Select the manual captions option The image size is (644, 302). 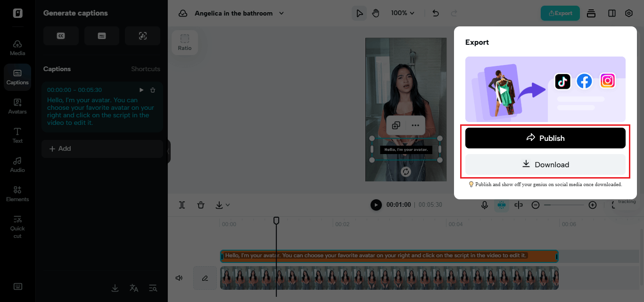coord(102,36)
